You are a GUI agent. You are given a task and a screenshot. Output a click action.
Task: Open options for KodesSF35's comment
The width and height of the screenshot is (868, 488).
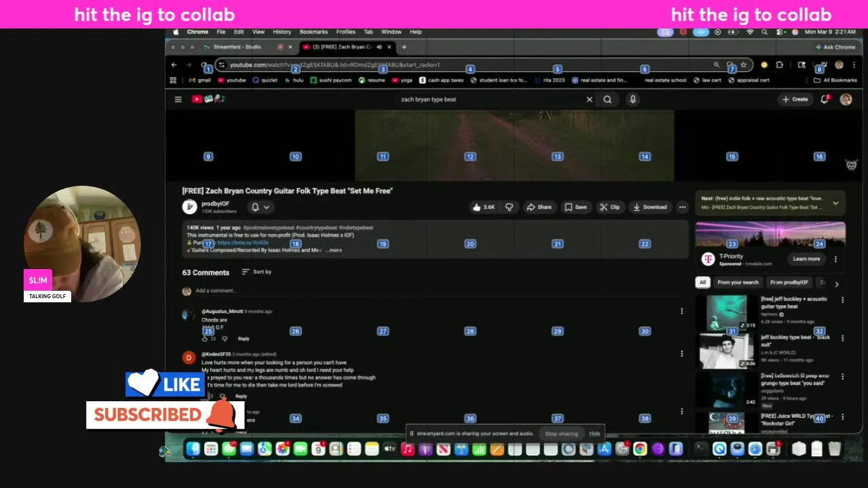(x=682, y=354)
